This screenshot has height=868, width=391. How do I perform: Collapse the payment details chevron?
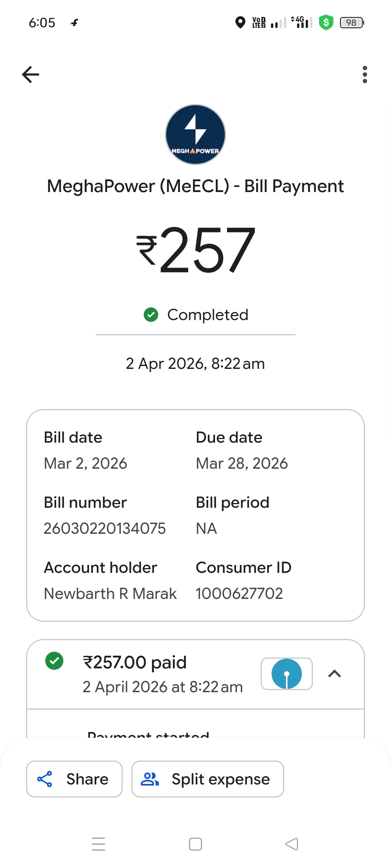click(x=335, y=674)
